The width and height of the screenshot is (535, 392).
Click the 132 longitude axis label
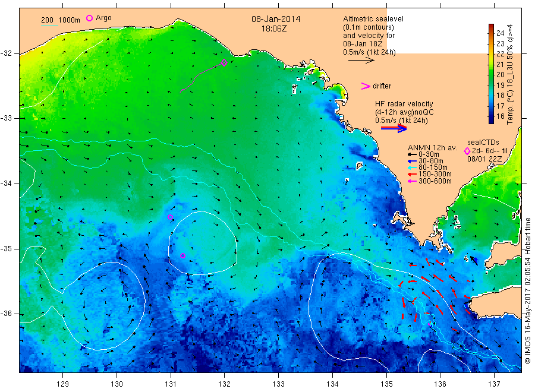[225, 384]
